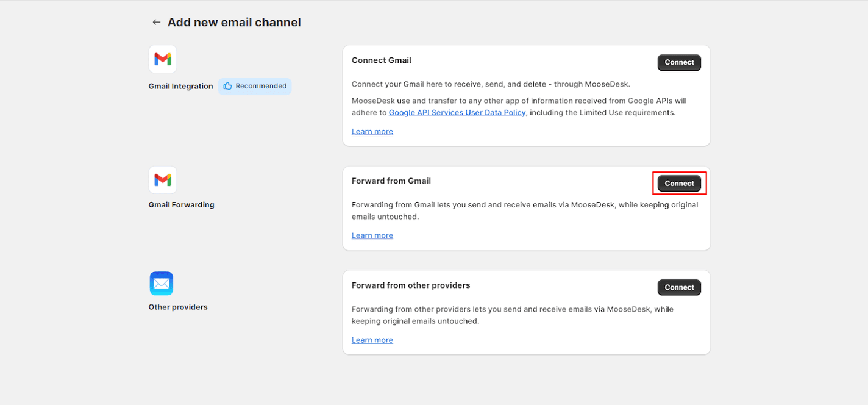Image resolution: width=868 pixels, height=405 pixels.
Task: Open Learn more under Forward from other providers
Action: click(x=372, y=340)
